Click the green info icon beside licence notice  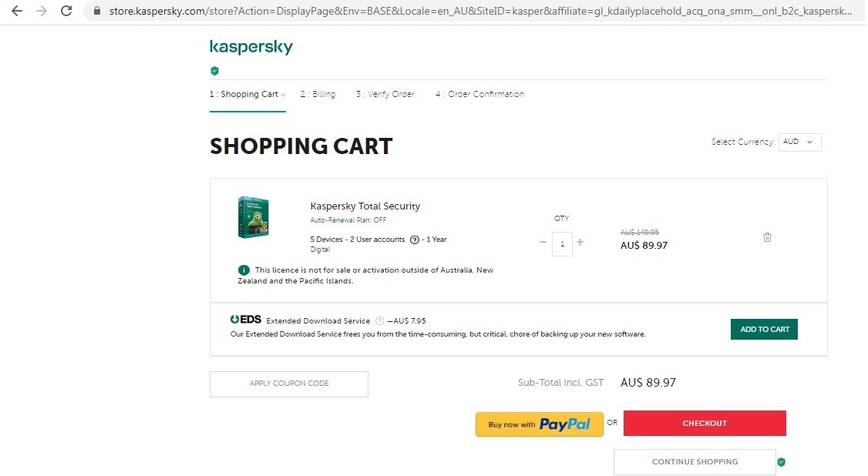[x=244, y=270]
